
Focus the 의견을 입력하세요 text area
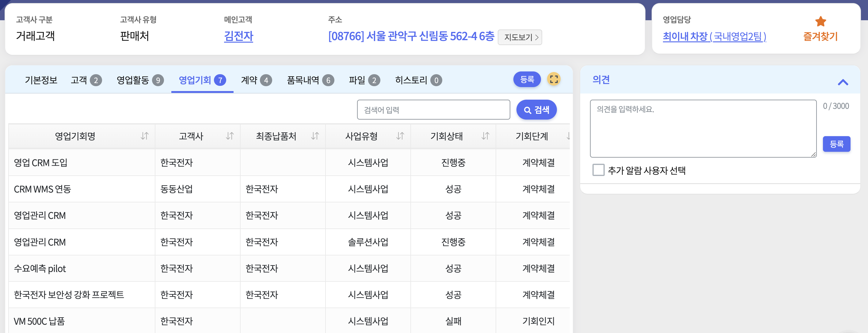(702, 128)
